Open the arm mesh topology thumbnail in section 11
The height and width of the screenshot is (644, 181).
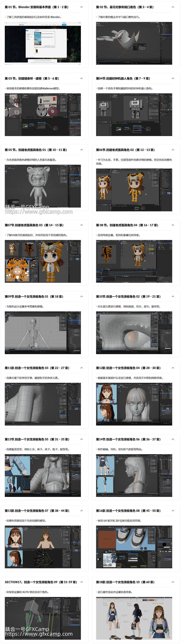pyautogui.click(x=43, y=404)
